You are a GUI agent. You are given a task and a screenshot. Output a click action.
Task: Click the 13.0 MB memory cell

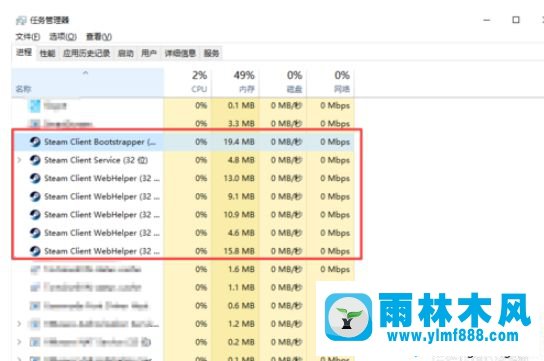(x=235, y=178)
